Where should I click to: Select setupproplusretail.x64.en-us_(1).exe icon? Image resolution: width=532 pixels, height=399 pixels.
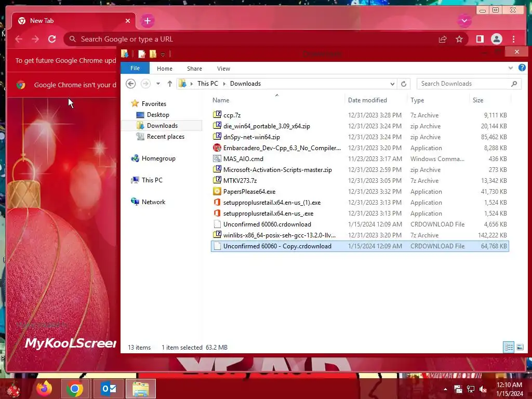[217, 202]
